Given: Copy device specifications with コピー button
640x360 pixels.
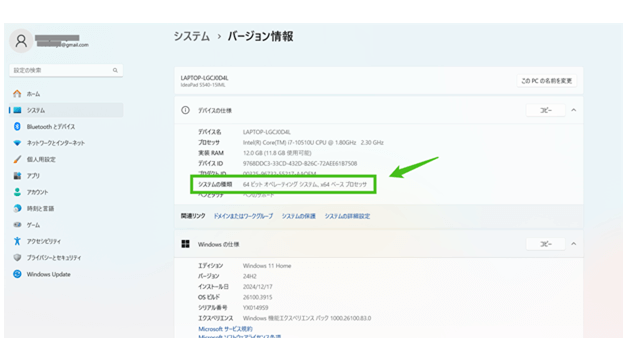Looking at the screenshot, I should [546, 110].
